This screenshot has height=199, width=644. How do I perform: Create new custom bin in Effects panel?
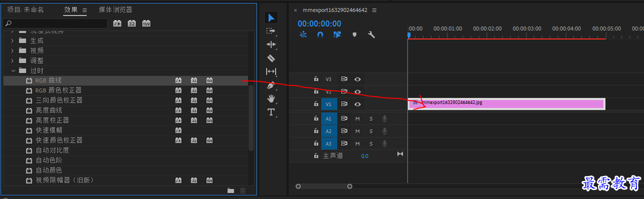(231, 190)
